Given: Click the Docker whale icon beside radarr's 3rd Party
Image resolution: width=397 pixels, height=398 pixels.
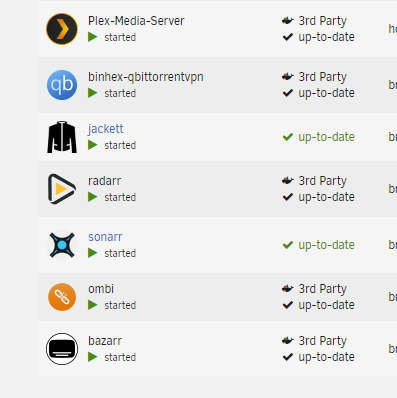Looking at the screenshot, I should (x=287, y=181).
